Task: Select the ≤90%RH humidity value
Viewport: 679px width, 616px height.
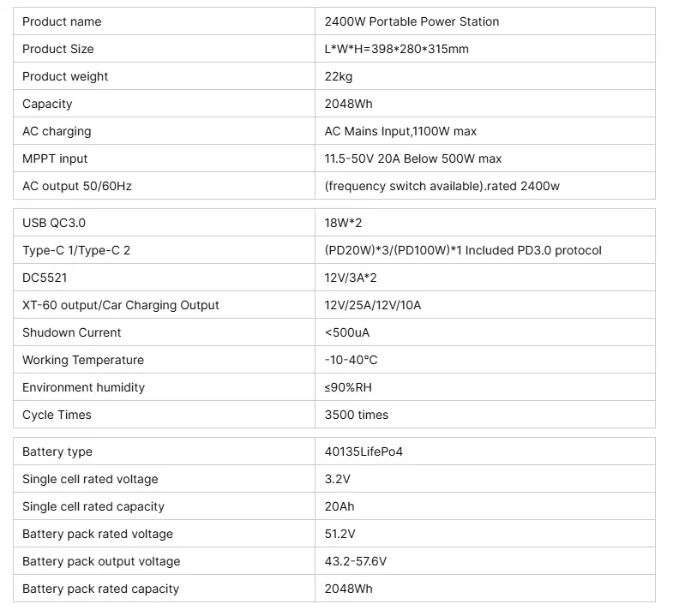Action: [x=348, y=387]
